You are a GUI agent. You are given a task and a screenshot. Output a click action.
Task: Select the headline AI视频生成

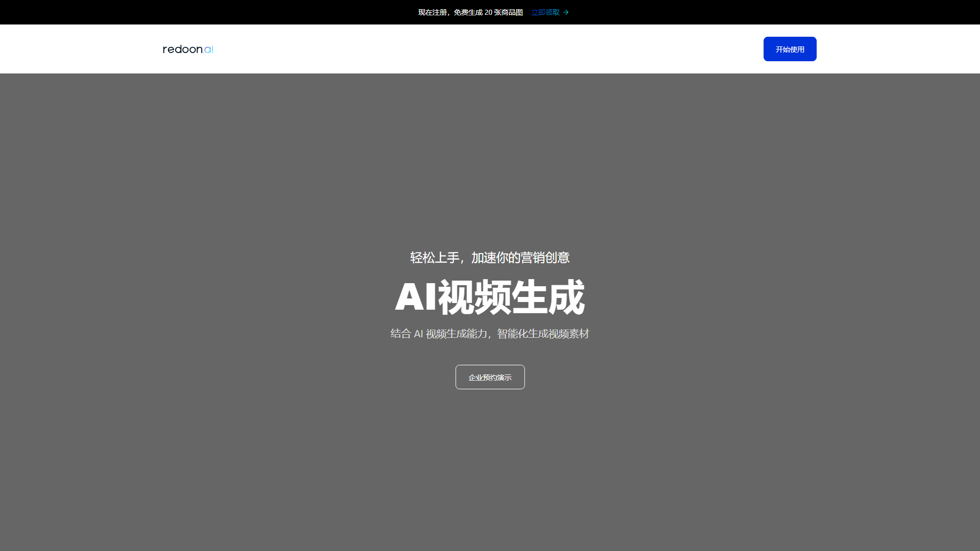489,296
